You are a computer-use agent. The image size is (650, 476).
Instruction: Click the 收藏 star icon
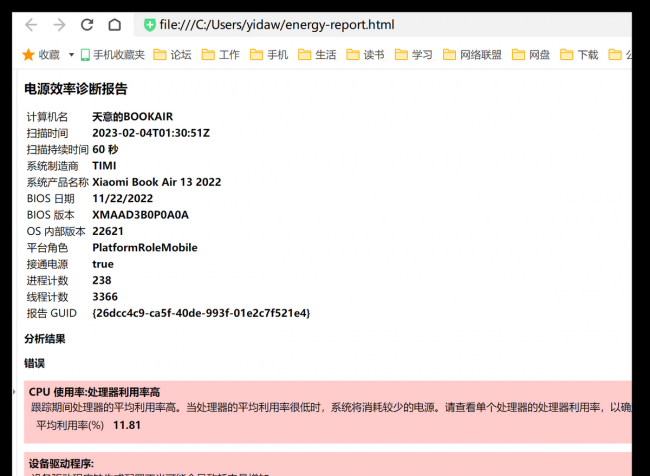[29, 55]
